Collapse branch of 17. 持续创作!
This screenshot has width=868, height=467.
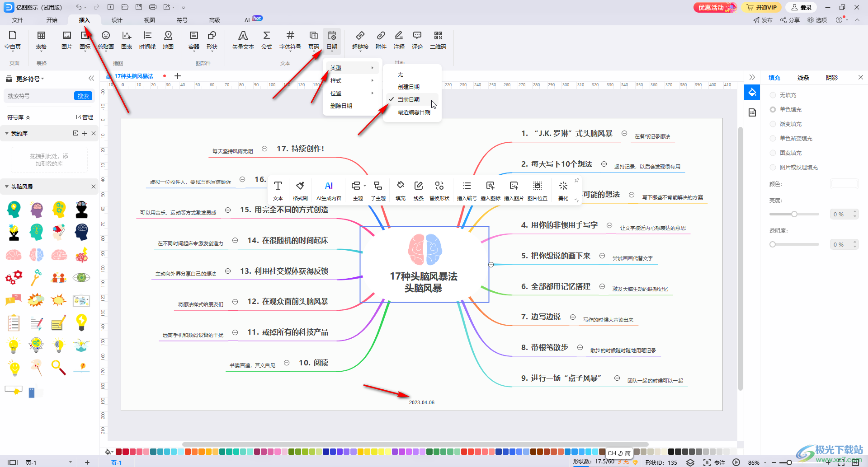(264, 149)
